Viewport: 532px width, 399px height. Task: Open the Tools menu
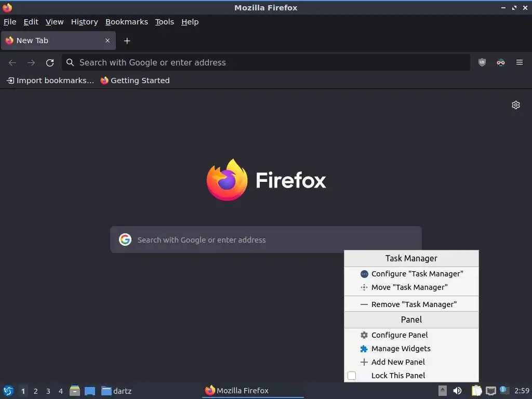165,22
